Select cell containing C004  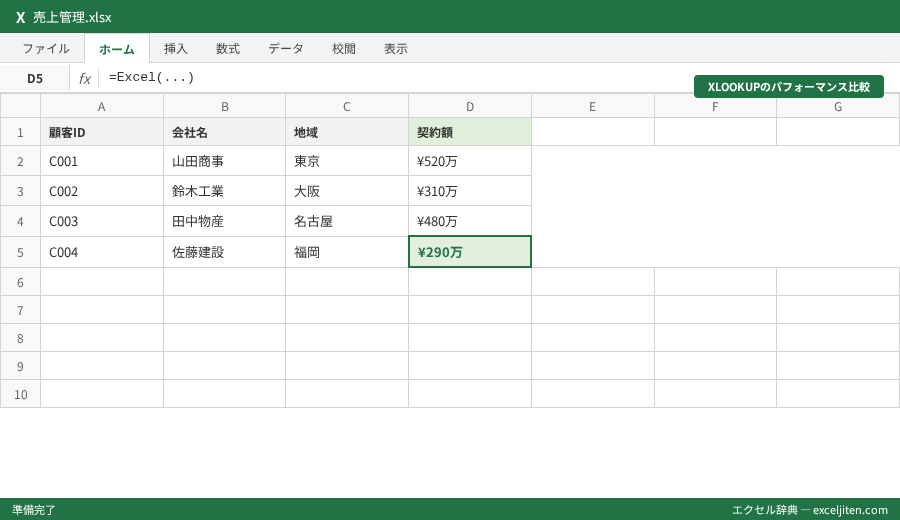coord(102,252)
